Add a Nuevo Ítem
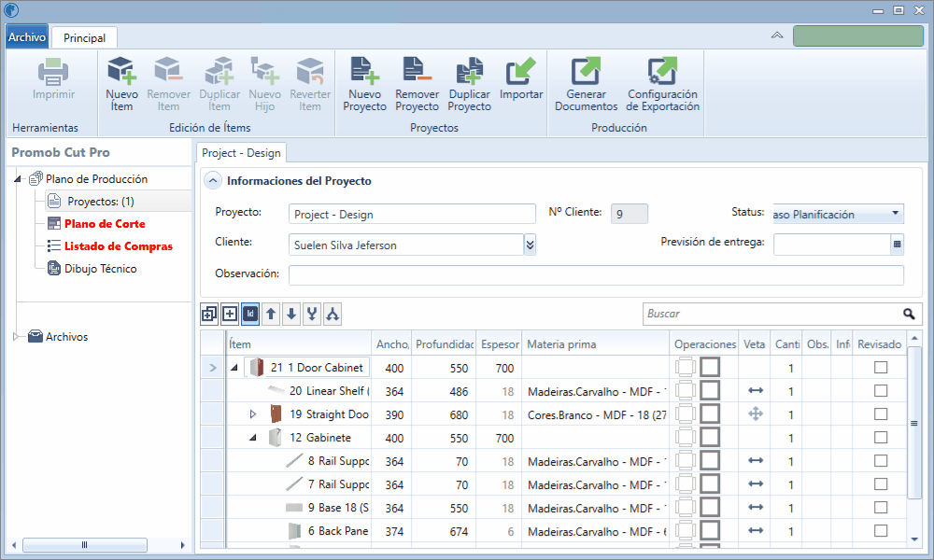The width and height of the screenshot is (934, 560). [x=121, y=84]
